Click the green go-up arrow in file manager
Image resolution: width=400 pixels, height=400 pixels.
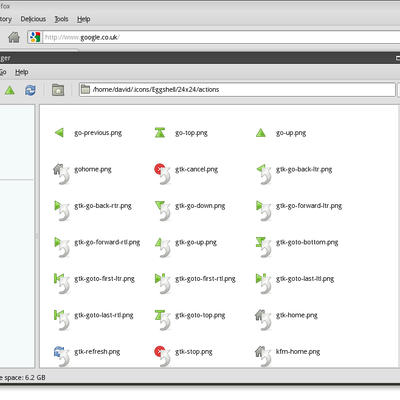coord(10,90)
